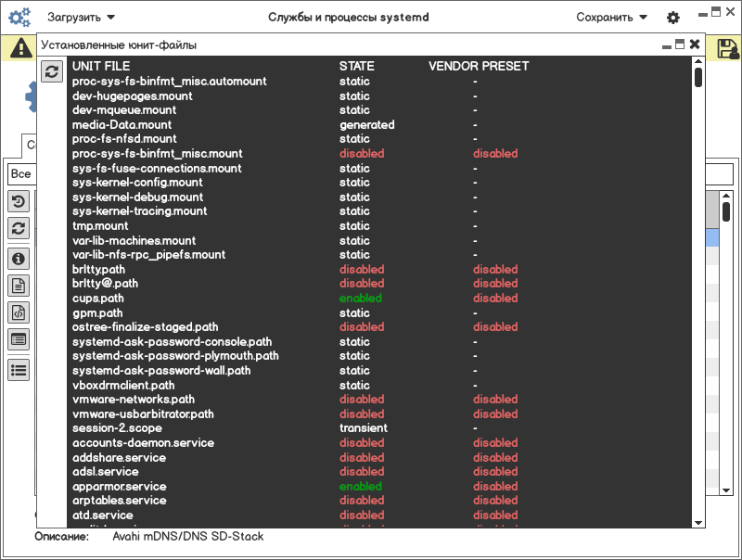Click the unit files list scrollbar thumb
The image size is (742, 560).
pyautogui.click(x=698, y=74)
